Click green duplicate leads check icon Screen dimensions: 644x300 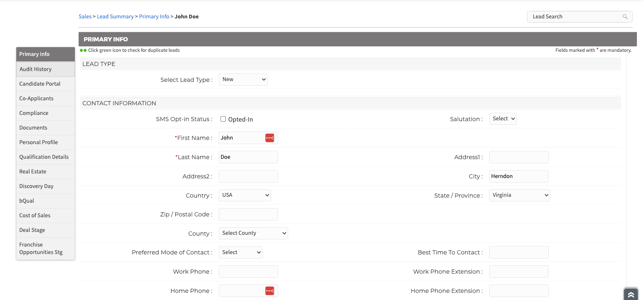pyautogui.click(x=83, y=50)
